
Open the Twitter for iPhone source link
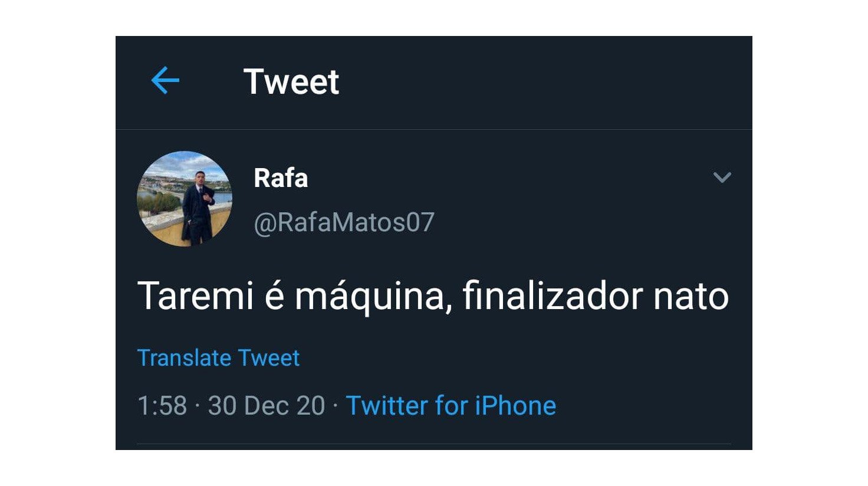click(x=451, y=406)
